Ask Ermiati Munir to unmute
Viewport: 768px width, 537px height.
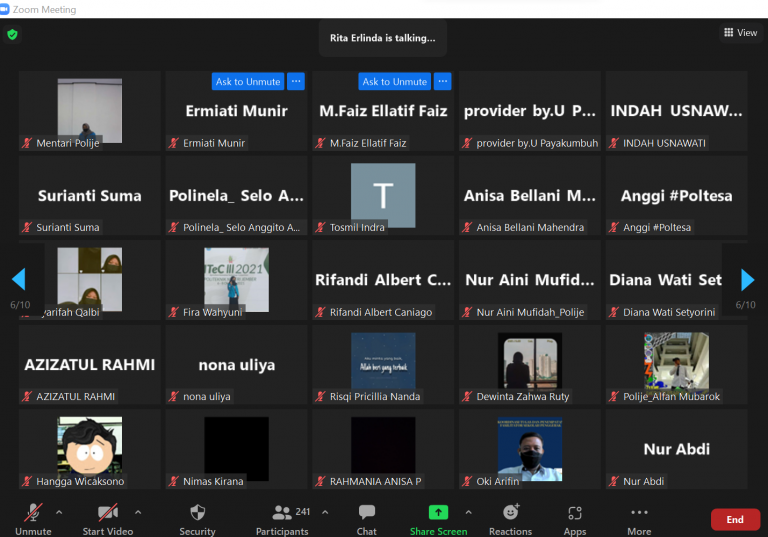click(x=248, y=81)
